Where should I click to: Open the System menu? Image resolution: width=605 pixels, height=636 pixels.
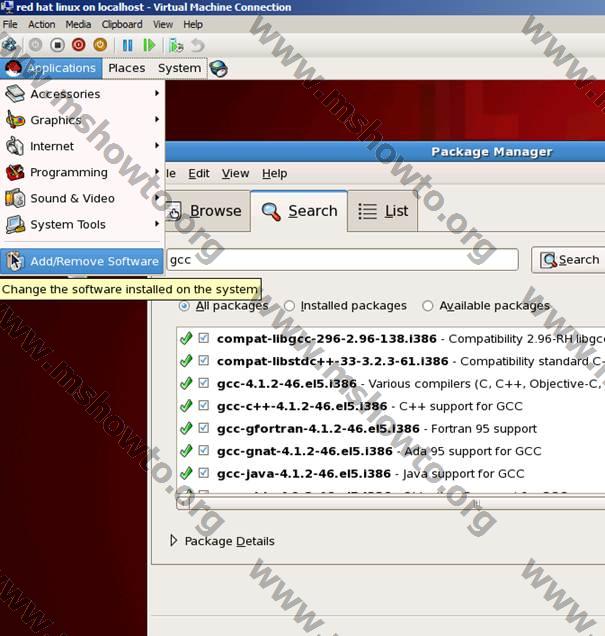pyautogui.click(x=179, y=68)
